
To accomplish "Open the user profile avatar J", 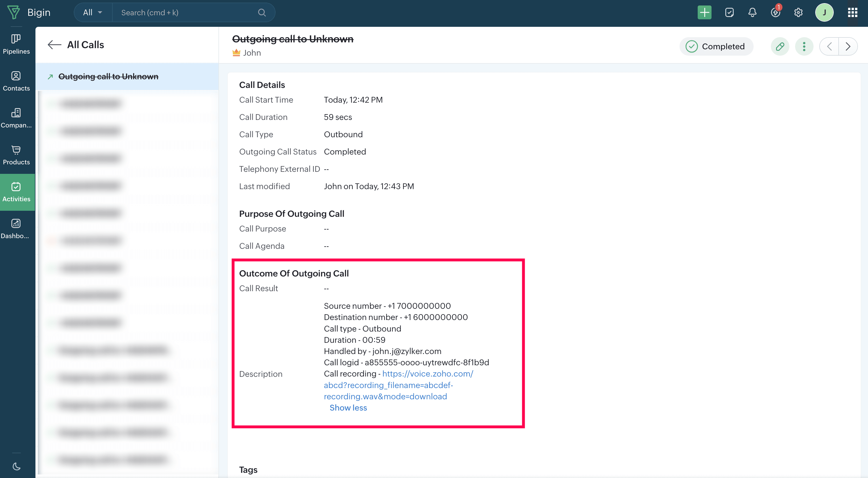I will 824,12.
